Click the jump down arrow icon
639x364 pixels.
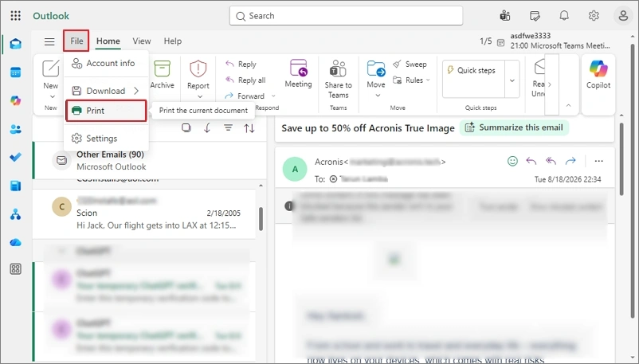coord(207,128)
